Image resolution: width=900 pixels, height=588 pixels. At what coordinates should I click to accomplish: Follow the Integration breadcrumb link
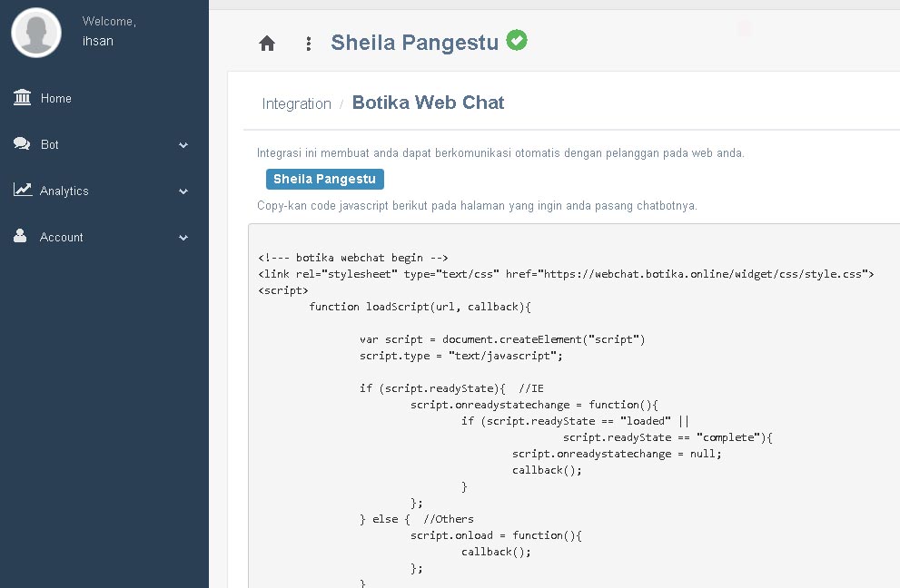pos(296,103)
